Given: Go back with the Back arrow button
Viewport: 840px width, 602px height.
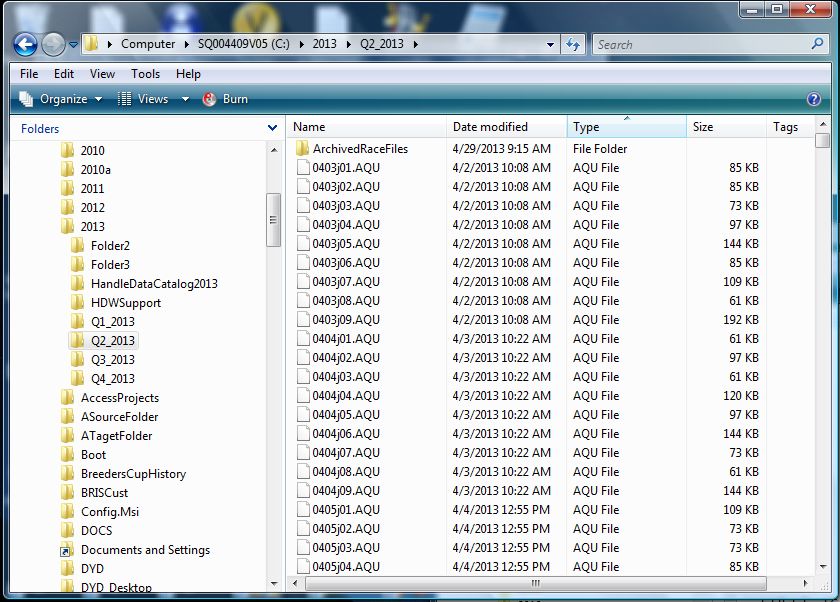Looking at the screenshot, I should [x=25, y=44].
